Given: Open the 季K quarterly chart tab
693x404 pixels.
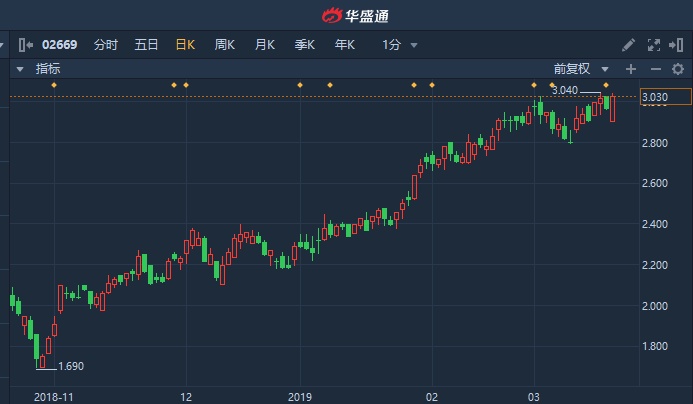Looking at the screenshot, I should pyautogui.click(x=305, y=45).
